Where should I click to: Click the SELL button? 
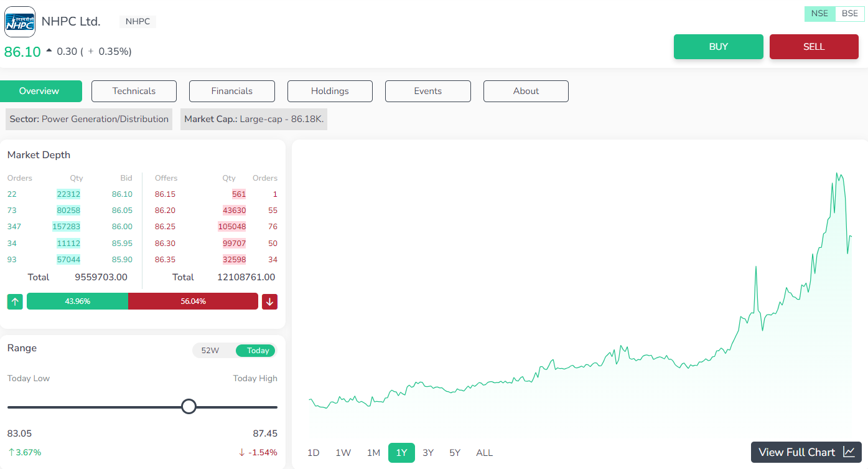(x=813, y=47)
